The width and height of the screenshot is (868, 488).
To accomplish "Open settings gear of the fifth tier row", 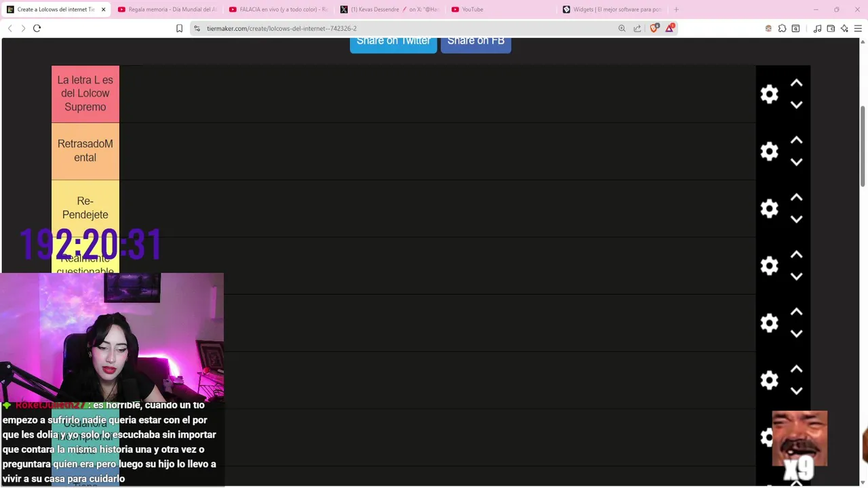I will coord(769,323).
